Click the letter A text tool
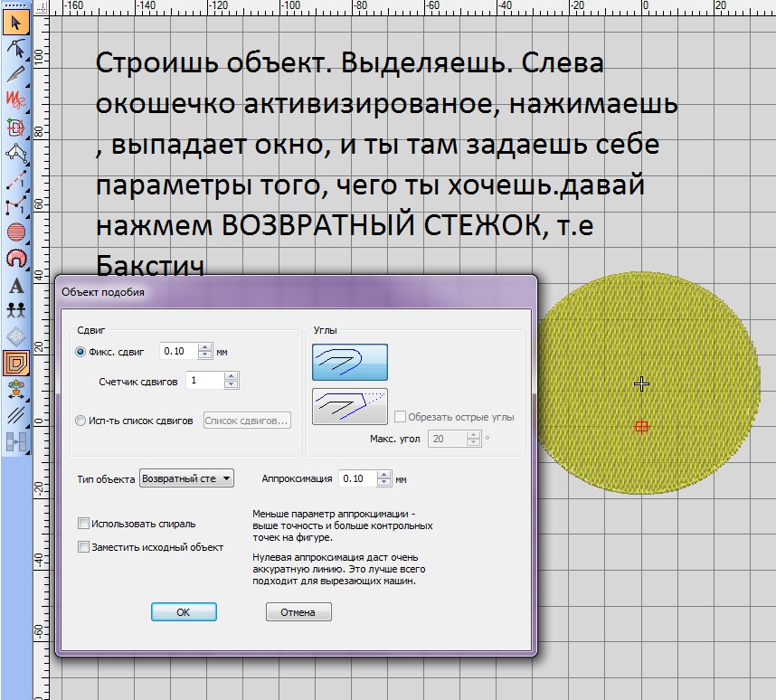Screen dimensions: 776x700 click(15, 286)
